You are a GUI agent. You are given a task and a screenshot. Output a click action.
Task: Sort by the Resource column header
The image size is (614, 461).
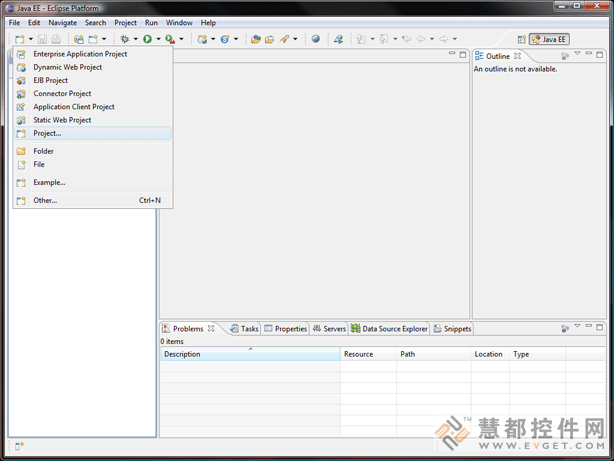[368, 354]
